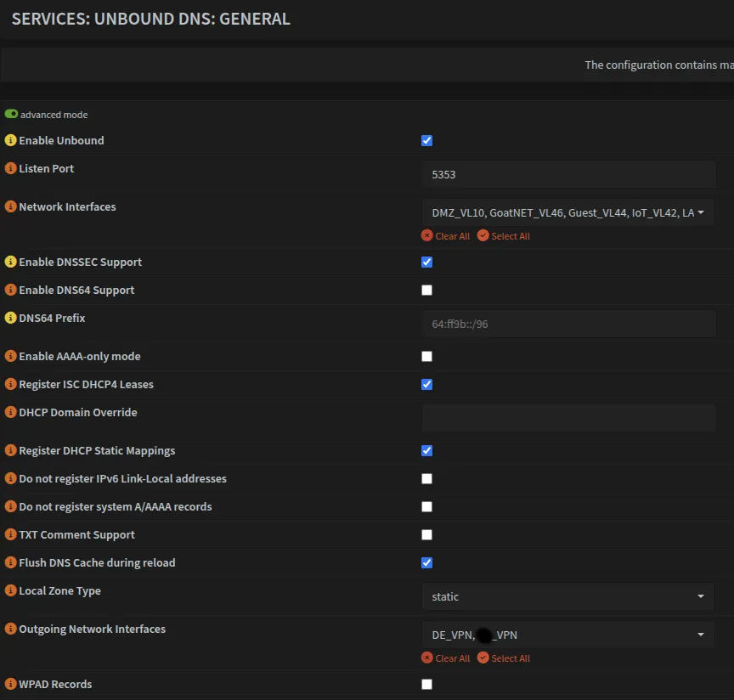Click the info icon for TXT Comment Support
Screen dimensions: 734x700
pos(9,534)
